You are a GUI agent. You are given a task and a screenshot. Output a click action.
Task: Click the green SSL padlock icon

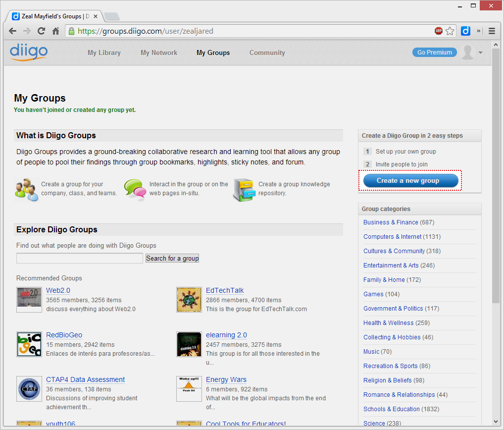[71, 31]
